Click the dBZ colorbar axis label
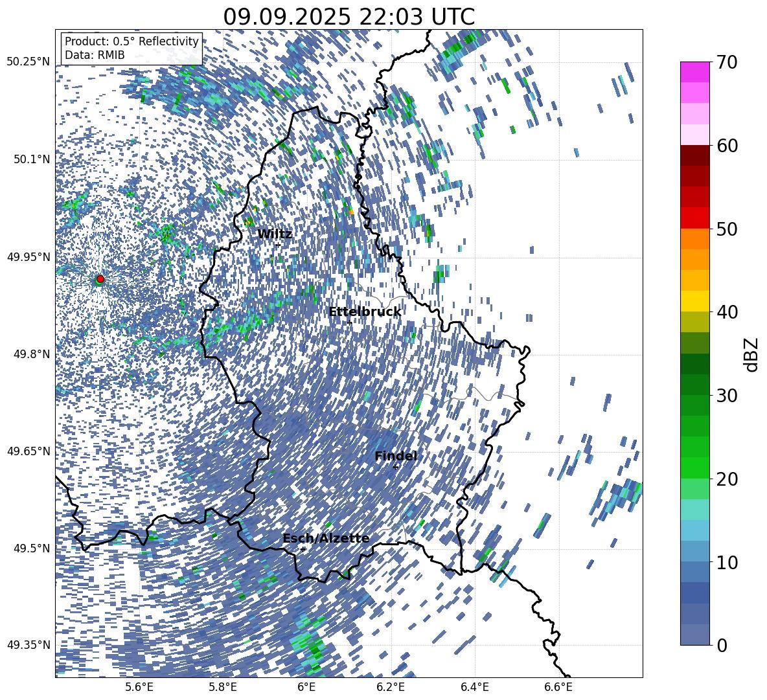 click(x=752, y=354)
